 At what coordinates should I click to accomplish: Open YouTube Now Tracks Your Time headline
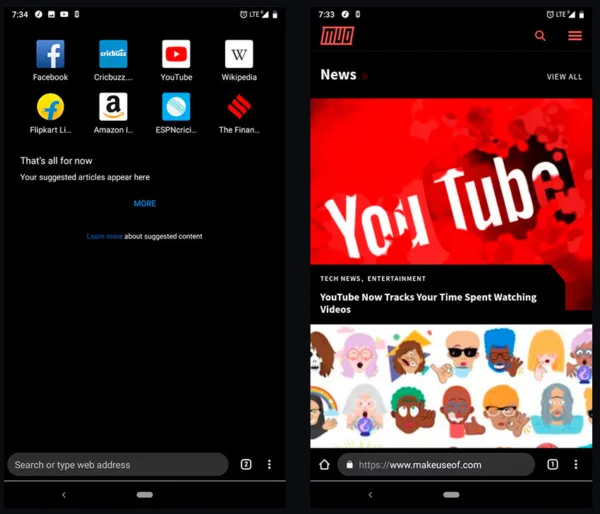tap(428, 303)
